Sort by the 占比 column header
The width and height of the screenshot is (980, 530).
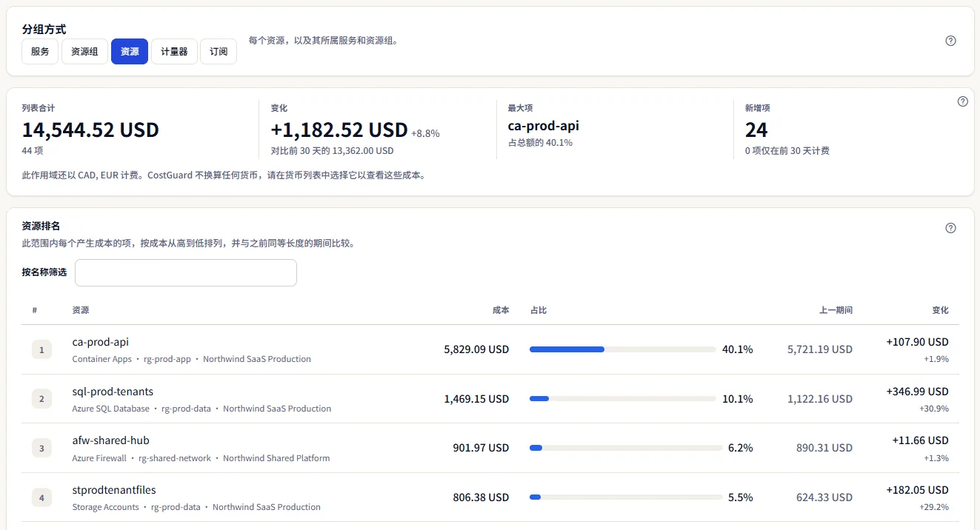tap(539, 310)
